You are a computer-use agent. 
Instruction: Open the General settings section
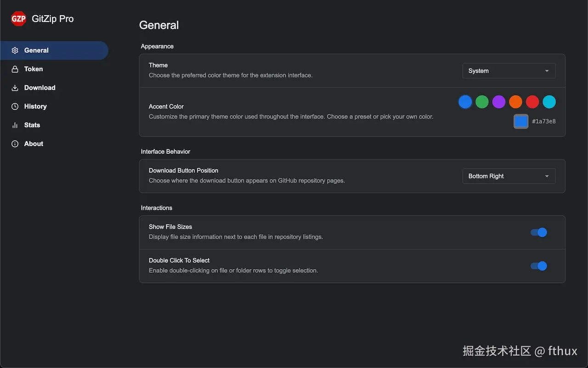pos(54,51)
